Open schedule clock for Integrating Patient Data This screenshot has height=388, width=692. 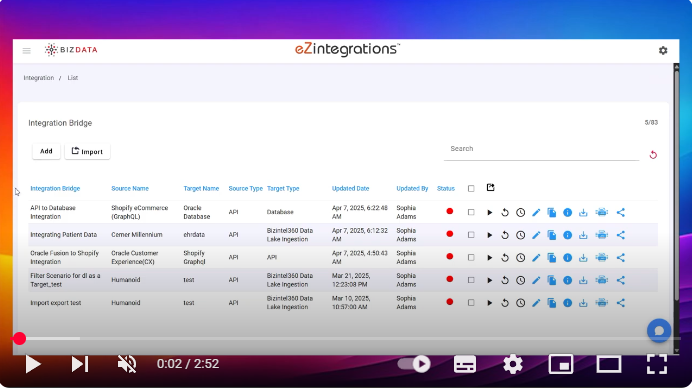[521, 235]
